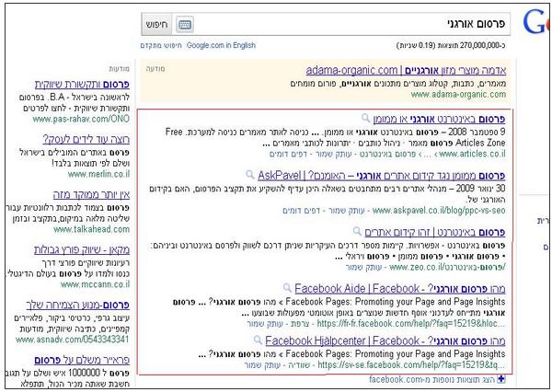
Task: Open the Google.com in English link
Action: click(221, 45)
